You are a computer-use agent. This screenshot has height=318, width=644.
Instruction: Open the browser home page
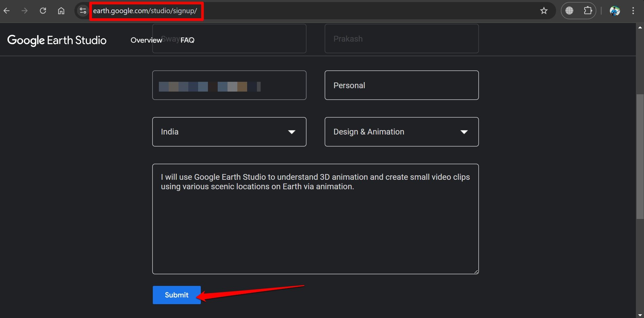point(61,11)
